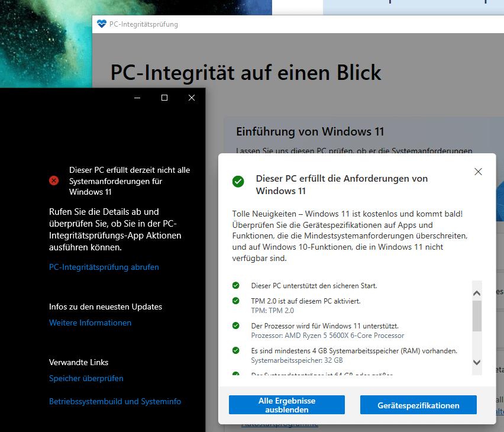Click the 'PC-Integritätsprüfung' window title text
Viewport: 504px width, 432px height.
143,24
